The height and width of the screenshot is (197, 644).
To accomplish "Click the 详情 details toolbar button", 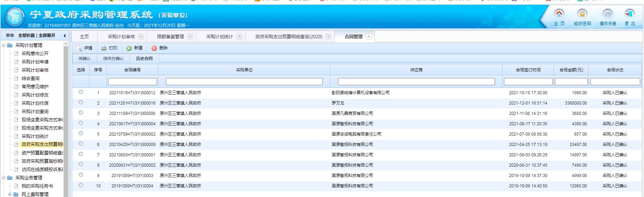I will pyautogui.click(x=85, y=48).
